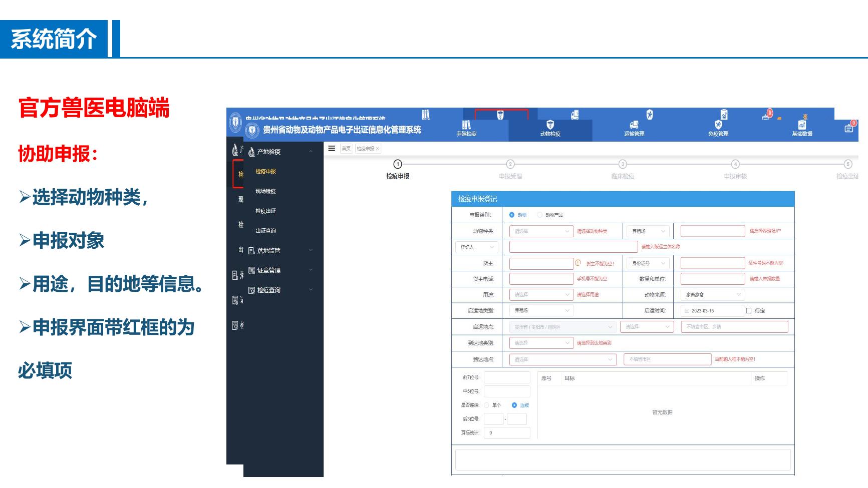Image resolution: width=868 pixels, height=488 pixels.
Task: Open the 动物种类 dropdown
Action: [x=541, y=231]
